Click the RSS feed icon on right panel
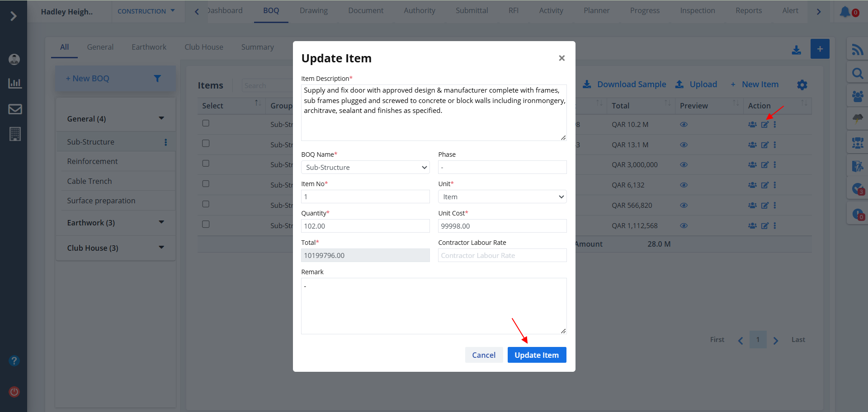Image resolution: width=868 pixels, height=412 pixels. coord(857,49)
